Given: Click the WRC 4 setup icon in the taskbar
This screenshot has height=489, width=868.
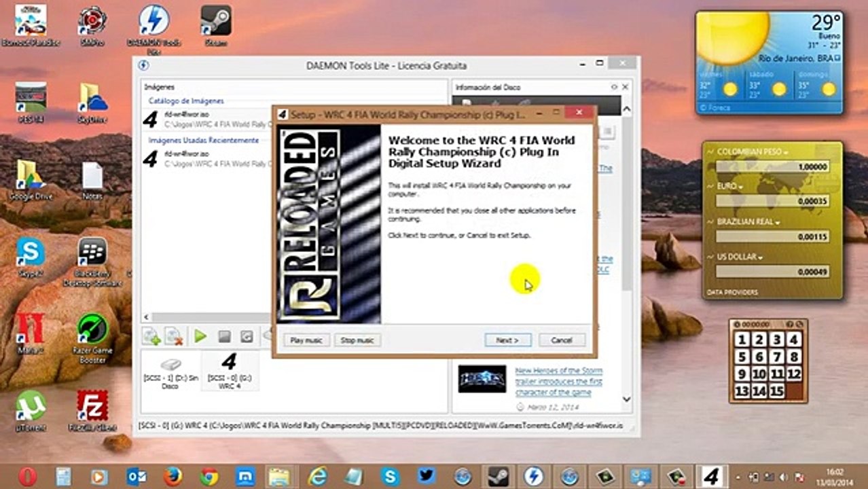Looking at the screenshot, I should 711,477.
